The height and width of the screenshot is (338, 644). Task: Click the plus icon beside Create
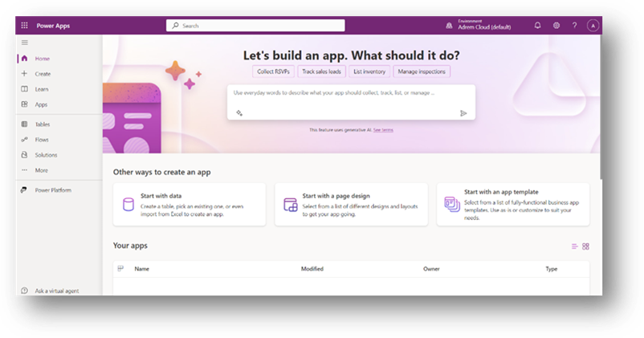pos(24,74)
